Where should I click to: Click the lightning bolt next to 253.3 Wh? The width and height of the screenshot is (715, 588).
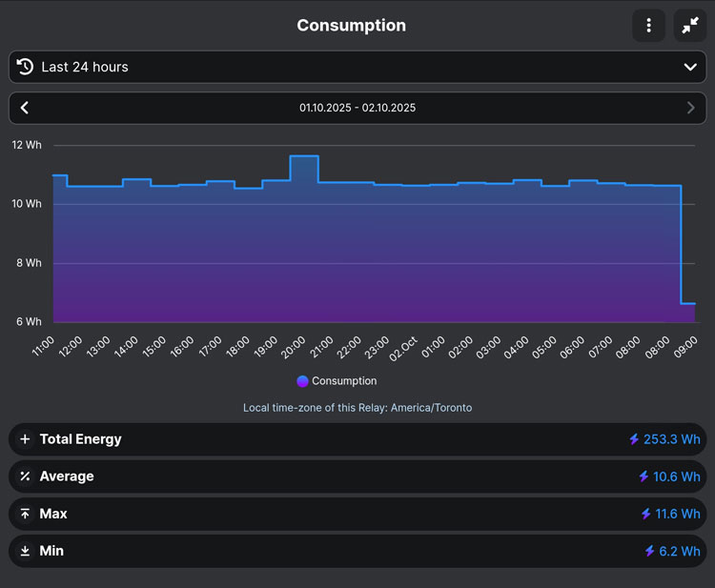click(x=634, y=439)
